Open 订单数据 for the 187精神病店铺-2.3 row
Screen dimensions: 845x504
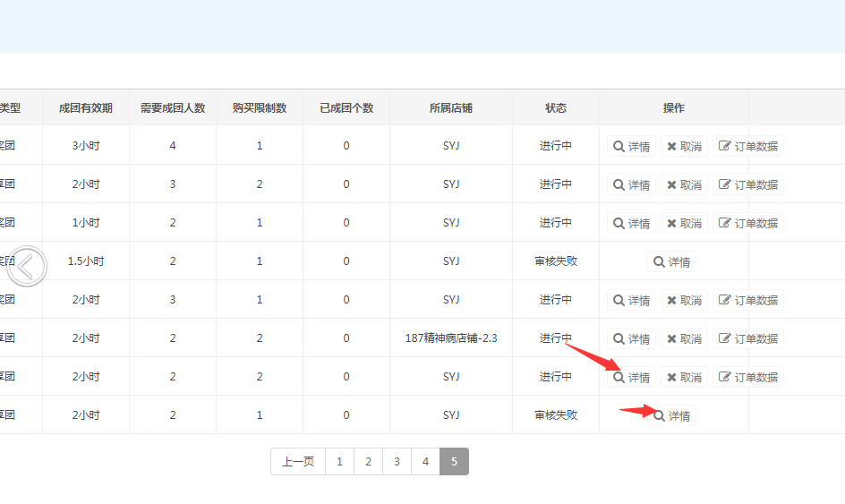(748, 338)
